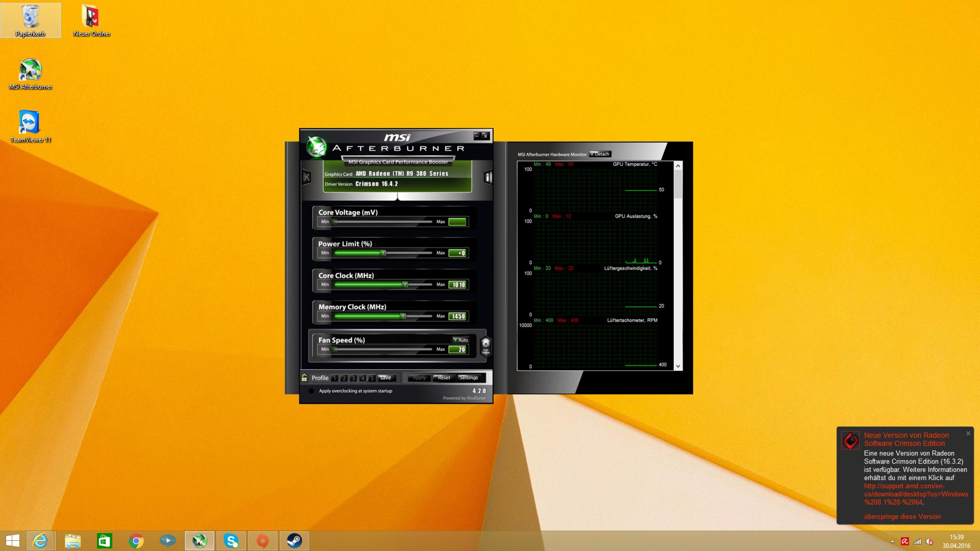Detach the Hardware Monitor panel
Screen dimensions: 980x551
pyautogui.click(x=600, y=154)
